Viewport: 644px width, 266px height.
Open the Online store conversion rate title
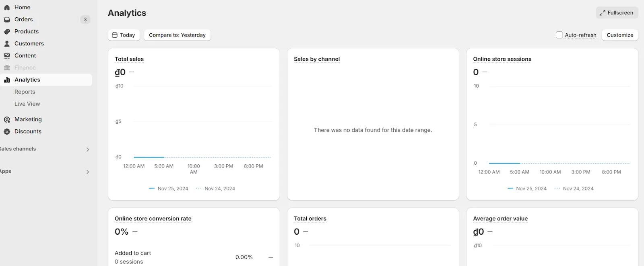(x=153, y=219)
